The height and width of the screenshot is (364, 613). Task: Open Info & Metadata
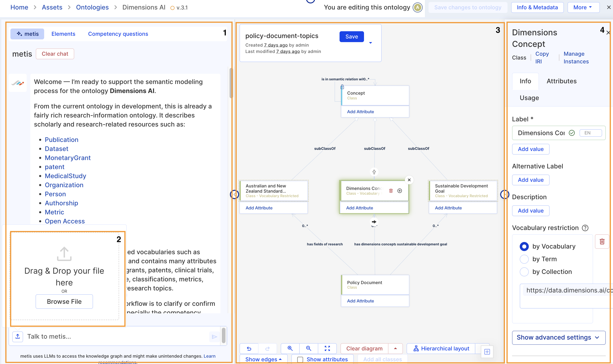[x=537, y=7]
